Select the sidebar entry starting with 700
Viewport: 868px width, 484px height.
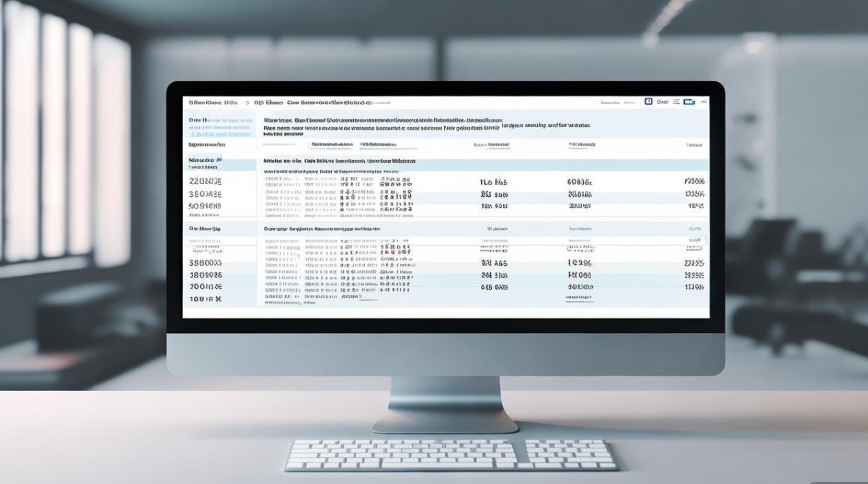pos(205,287)
